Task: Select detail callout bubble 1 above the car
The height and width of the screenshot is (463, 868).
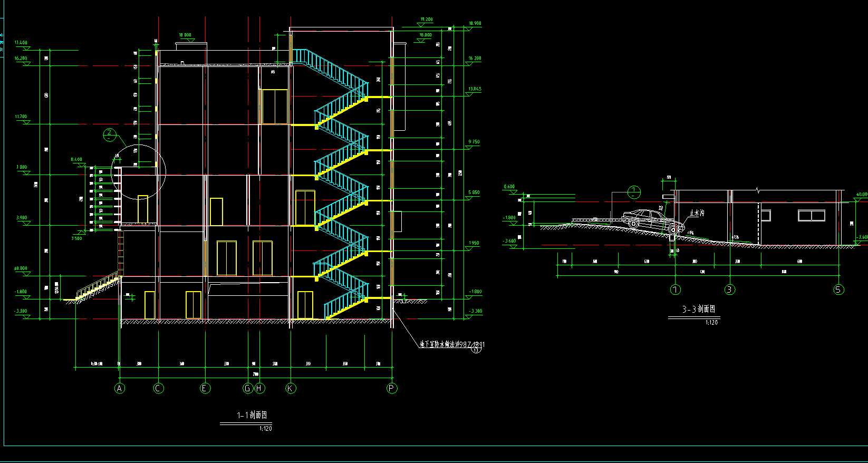Action: click(634, 192)
